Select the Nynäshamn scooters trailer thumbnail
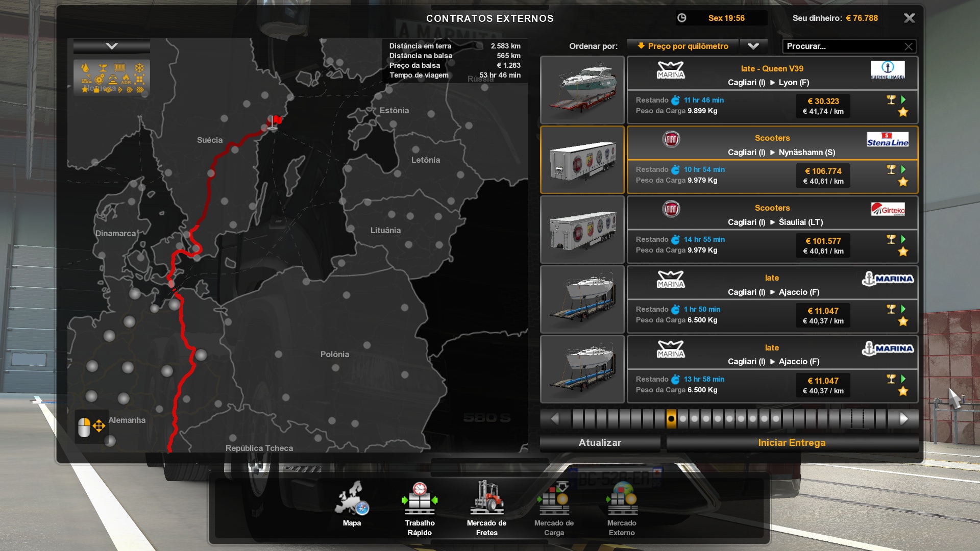 coord(582,160)
